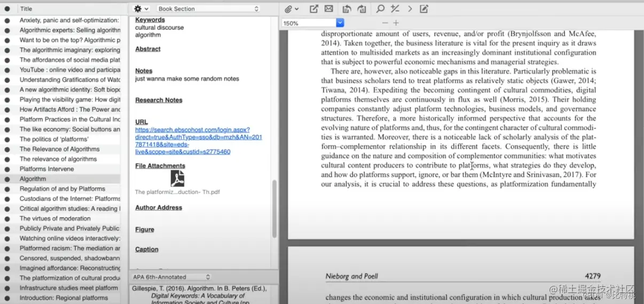Screen dimensions: 644x304
Task: Click the right chevron toolbar icon
Action: click(410, 9)
